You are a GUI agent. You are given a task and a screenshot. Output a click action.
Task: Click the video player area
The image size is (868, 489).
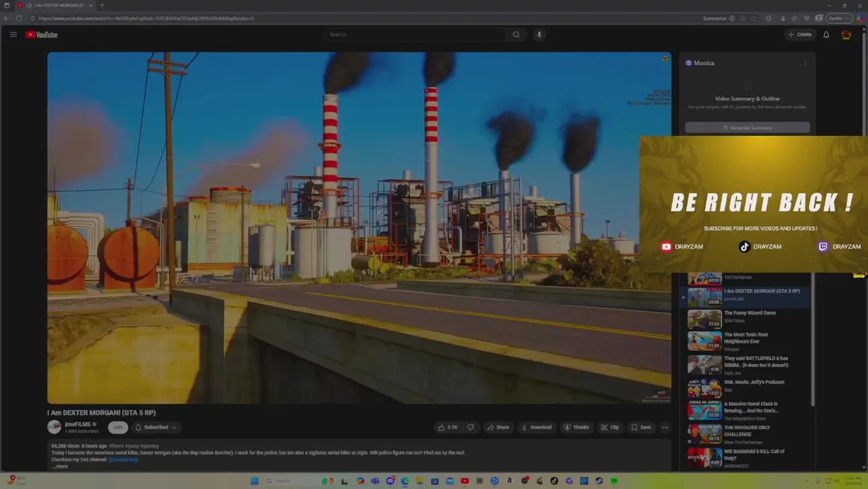click(x=359, y=228)
